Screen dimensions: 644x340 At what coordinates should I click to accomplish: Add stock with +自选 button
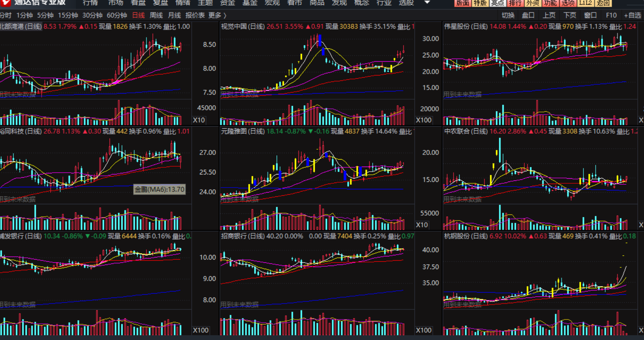633,15
